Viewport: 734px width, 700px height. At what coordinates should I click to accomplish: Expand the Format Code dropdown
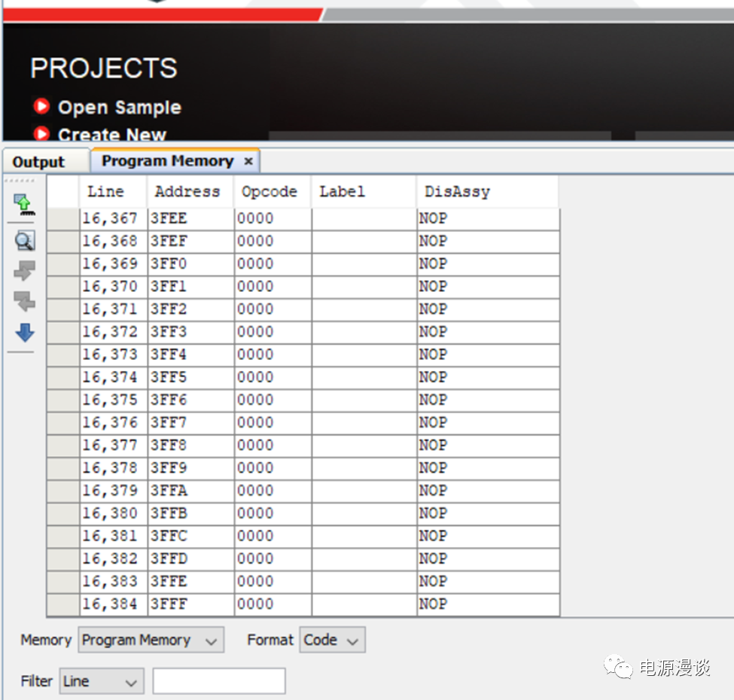pyautogui.click(x=332, y=640)
